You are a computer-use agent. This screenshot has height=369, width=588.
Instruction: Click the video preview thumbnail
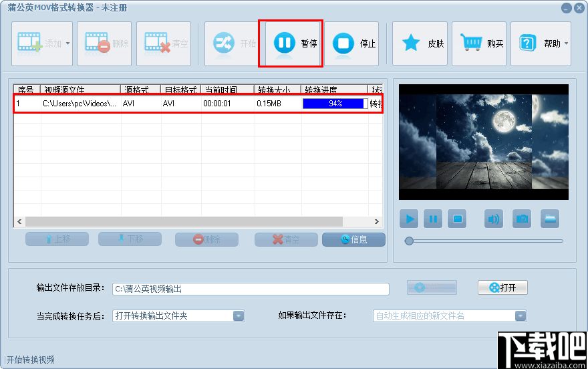tap(483, 142)
